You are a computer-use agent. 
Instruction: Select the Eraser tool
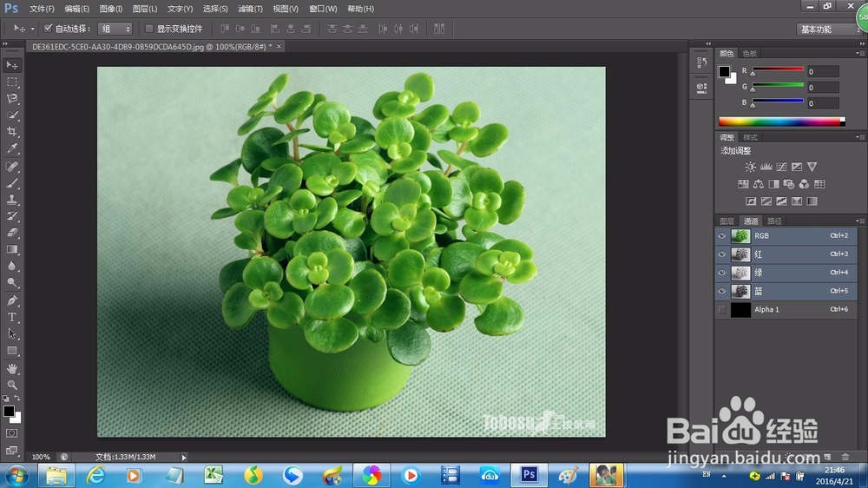(x=11, y=234)
